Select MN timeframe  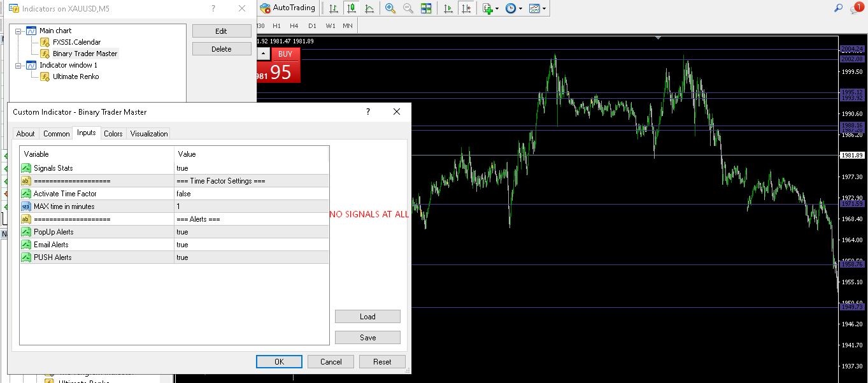(348, 25)
